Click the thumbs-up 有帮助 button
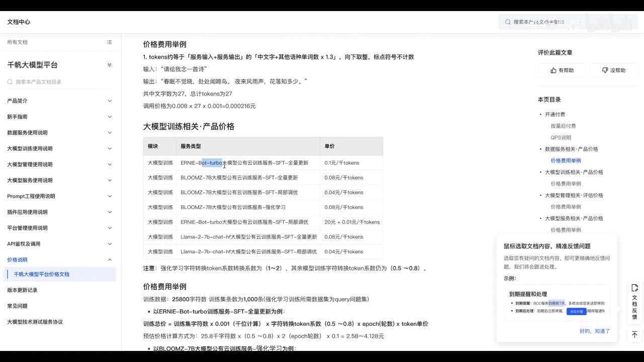 pos(561,70)
